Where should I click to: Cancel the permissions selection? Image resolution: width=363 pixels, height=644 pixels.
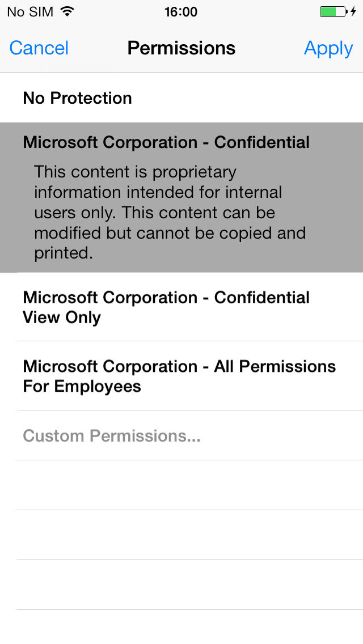coord(39,48)
